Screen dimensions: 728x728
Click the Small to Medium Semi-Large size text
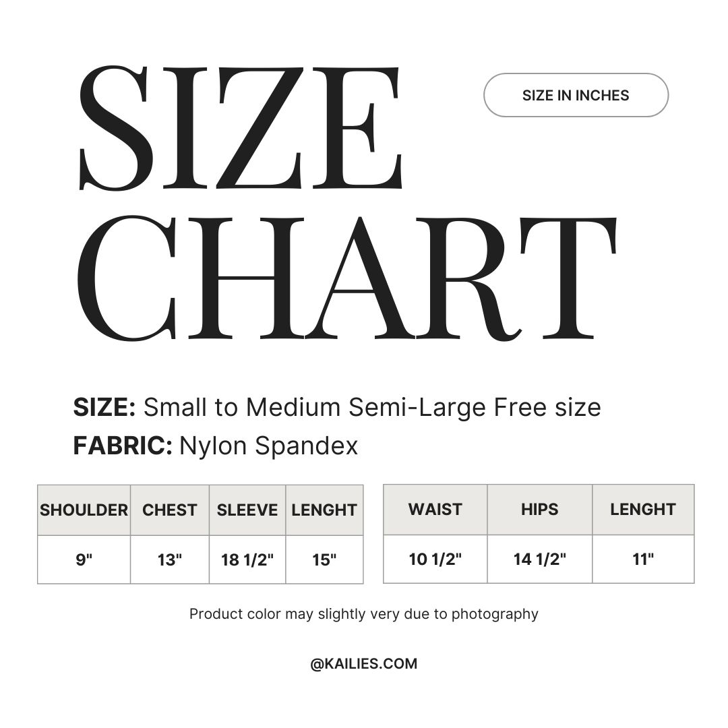coord(371,407)
